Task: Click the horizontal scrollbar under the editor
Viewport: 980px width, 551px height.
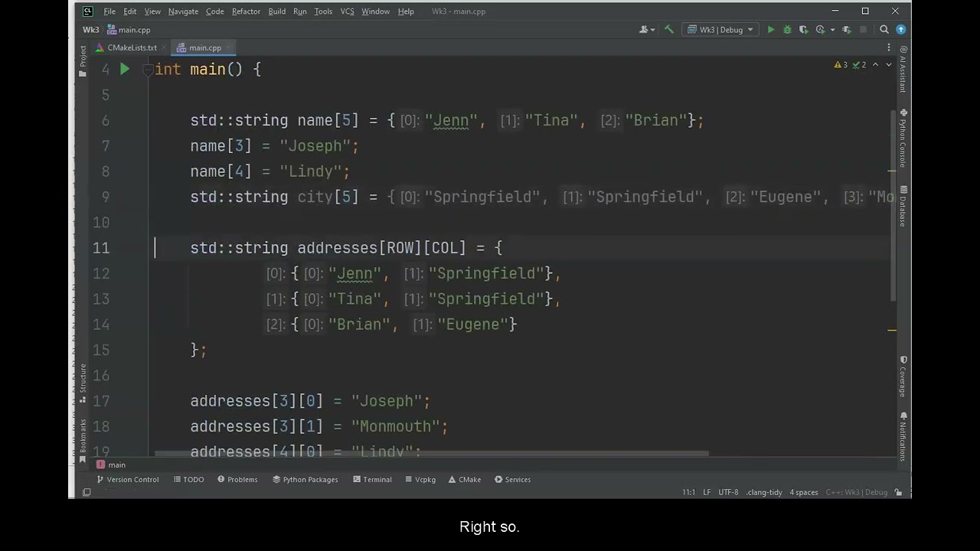Action: 431,453
